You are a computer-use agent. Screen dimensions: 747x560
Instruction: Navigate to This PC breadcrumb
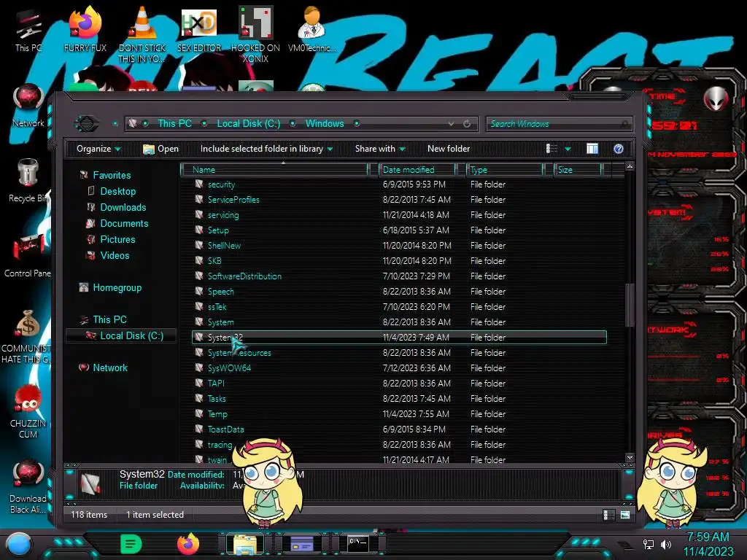tap(174, 124)
